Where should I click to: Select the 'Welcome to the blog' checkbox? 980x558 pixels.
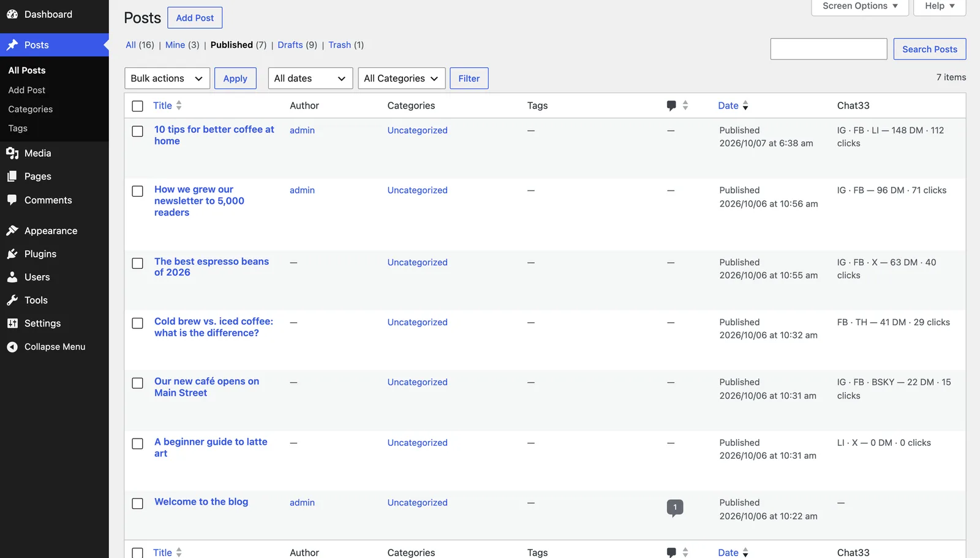click(x=138, y=503)
